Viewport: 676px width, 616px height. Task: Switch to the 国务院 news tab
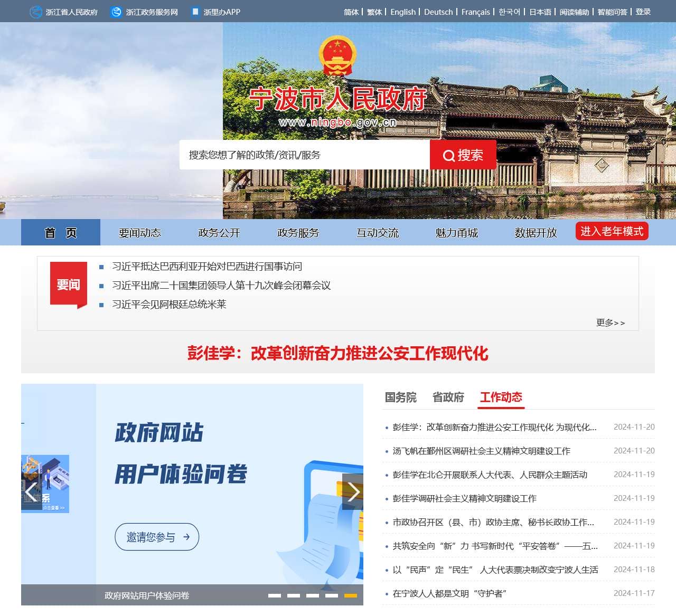pos(400,397)
